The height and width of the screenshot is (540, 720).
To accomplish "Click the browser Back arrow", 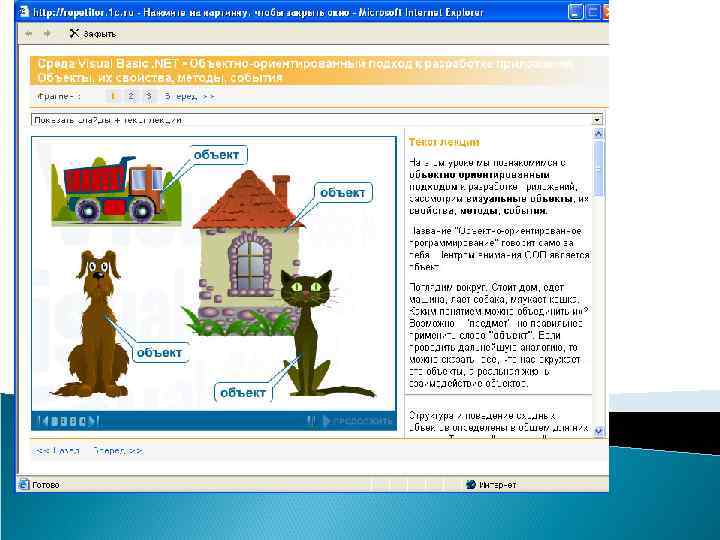I will pos(28,34).
